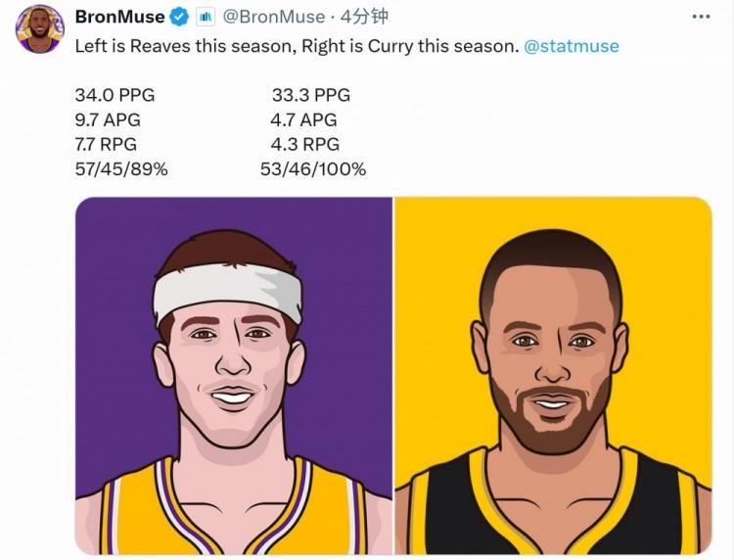Click the 9.7 APG stat line
Image resolution: width=734 pixels, height=560 pixels.
click(108, 119)
